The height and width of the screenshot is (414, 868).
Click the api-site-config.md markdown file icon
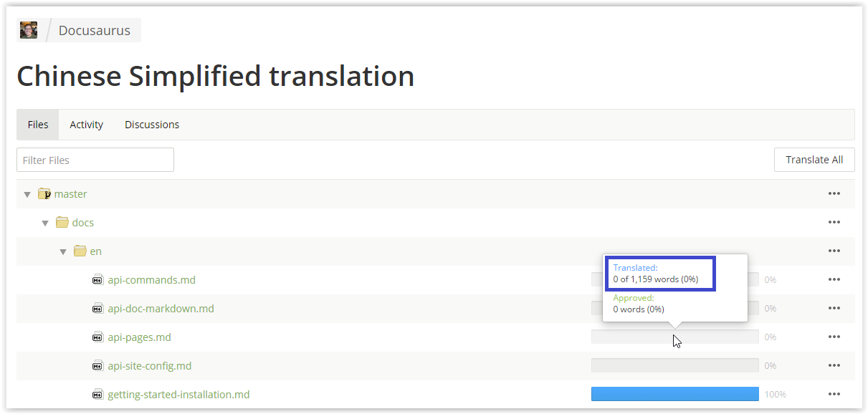[98, 366]
